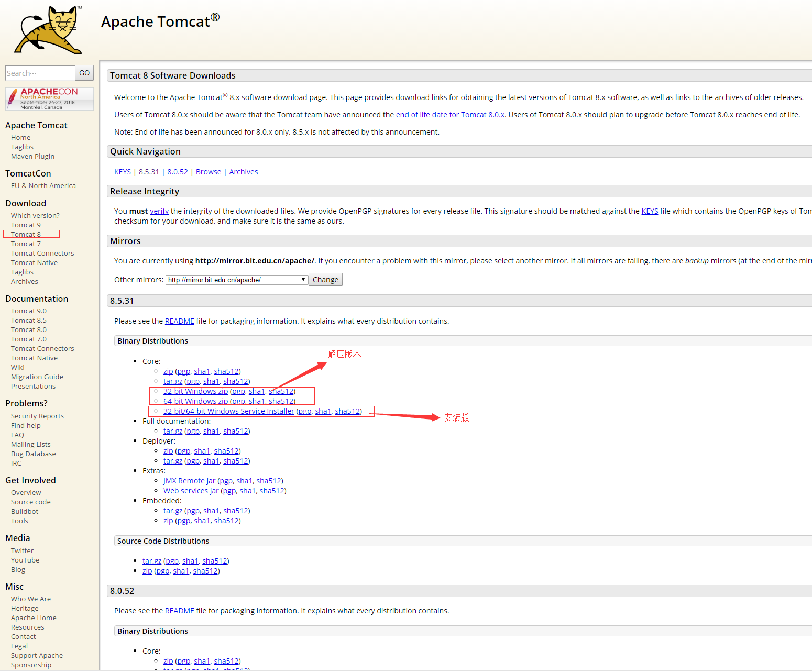Select Tomcat 9 under Download
812x672 pixels.
[x=26, y=225]
